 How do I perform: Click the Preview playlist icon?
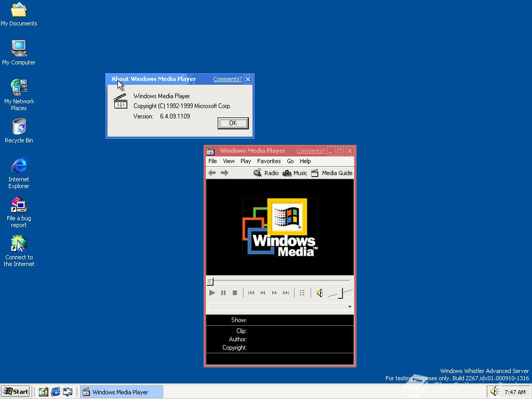(302, 293)
